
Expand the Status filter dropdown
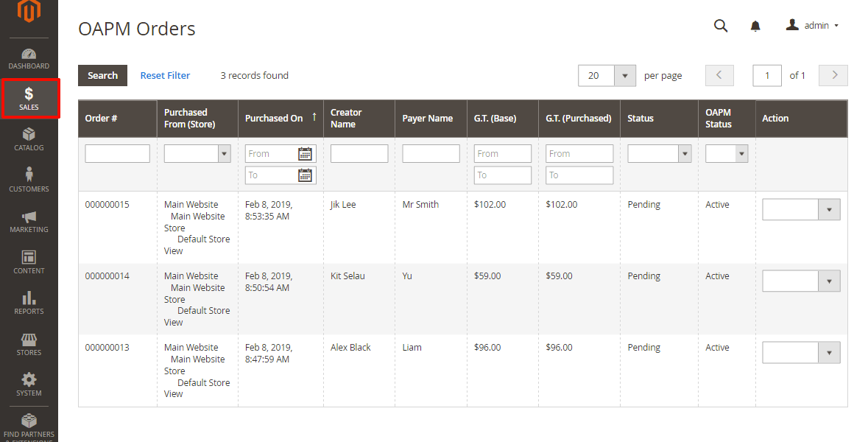[x=660, y=153]
